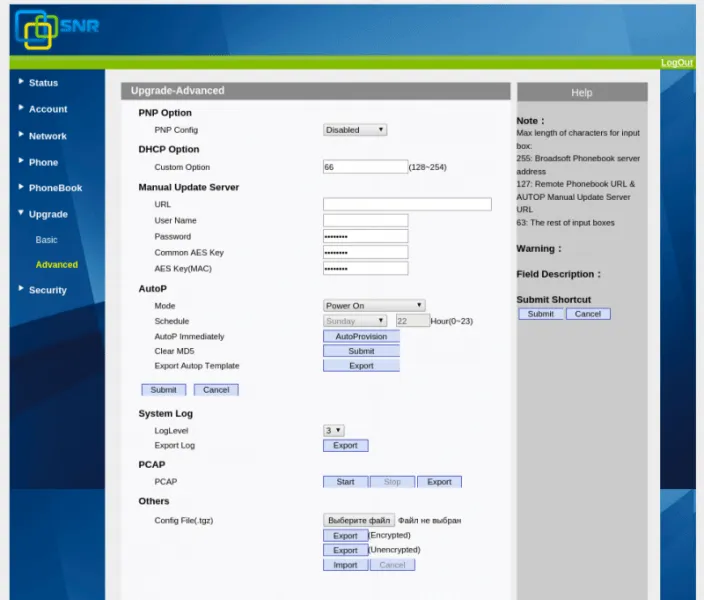Expand the Security menu
Screen dimensions: 704x600
48,290
